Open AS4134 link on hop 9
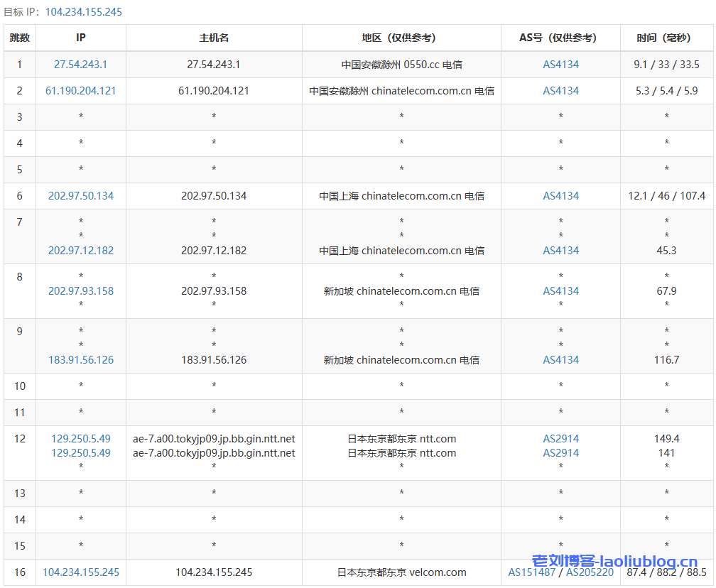The width and height of the screenshot is (716, 588). coord(560,359)
